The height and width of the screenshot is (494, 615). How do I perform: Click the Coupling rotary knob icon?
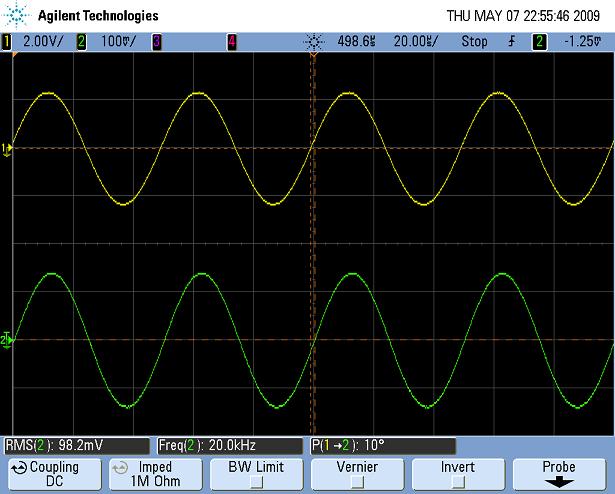point(19,467)
